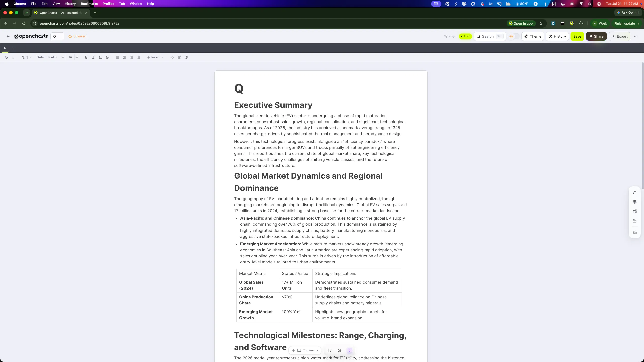This screenshot has width=644, height=362.
Task: Open the text alignment icon
Action: (x=179, y=57)
